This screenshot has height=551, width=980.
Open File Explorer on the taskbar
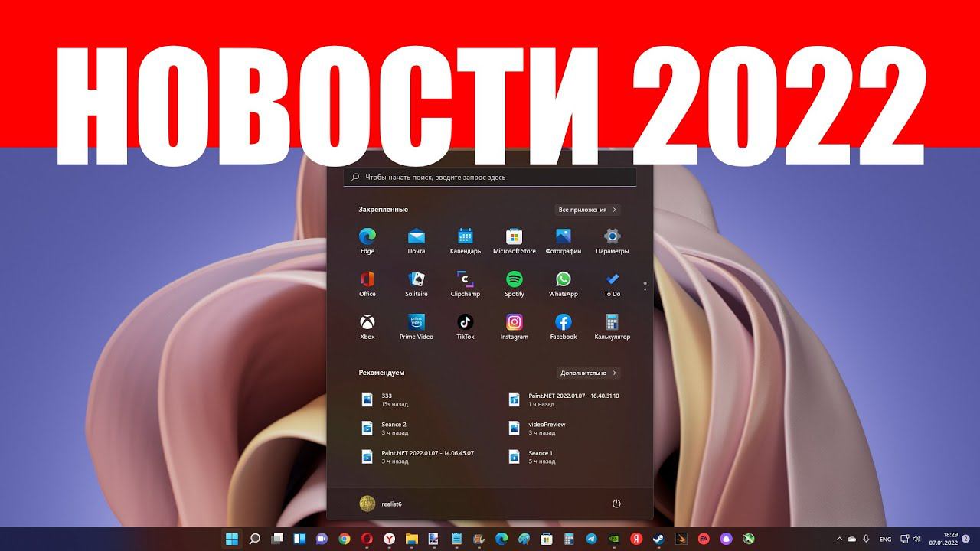412,539
